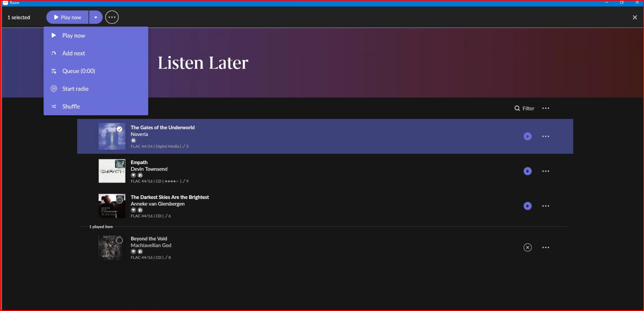
Task: Click the Empath album cover
Action: click(112, 171)
